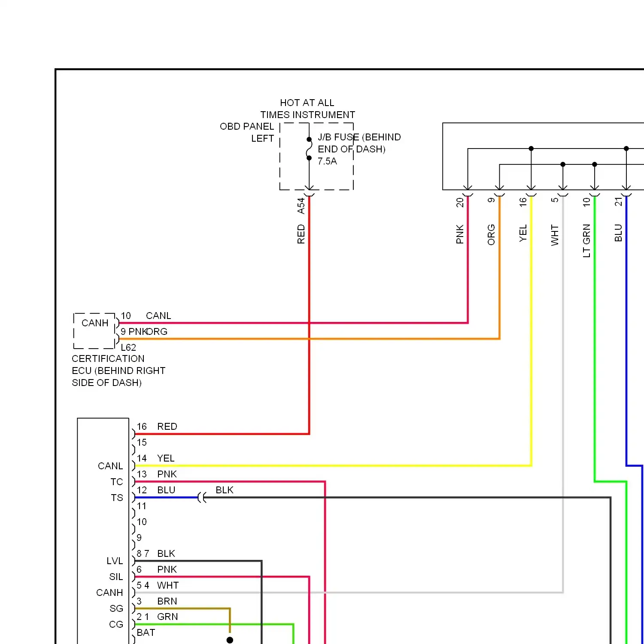Select "YEL" beside pin 14

[x=166, y=458]
